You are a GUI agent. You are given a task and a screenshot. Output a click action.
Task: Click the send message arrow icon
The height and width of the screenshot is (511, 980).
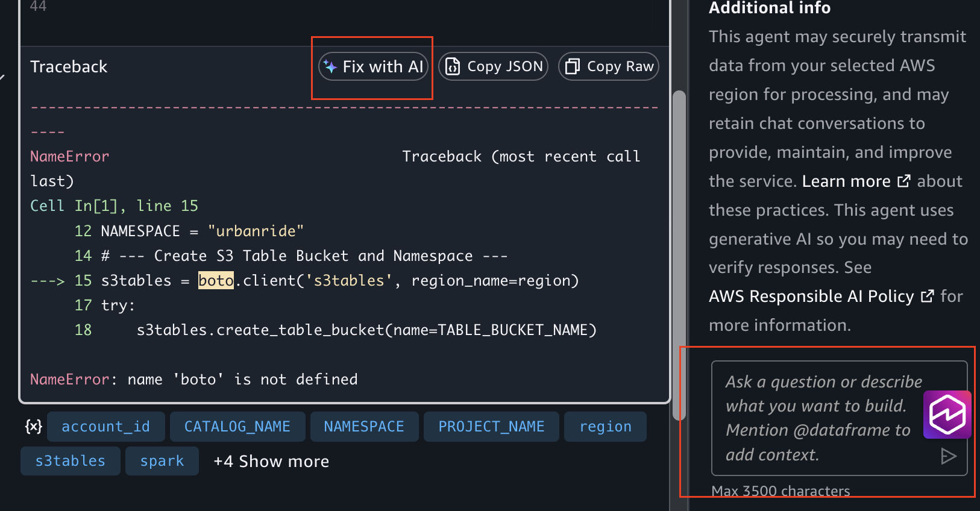(949, 456)
